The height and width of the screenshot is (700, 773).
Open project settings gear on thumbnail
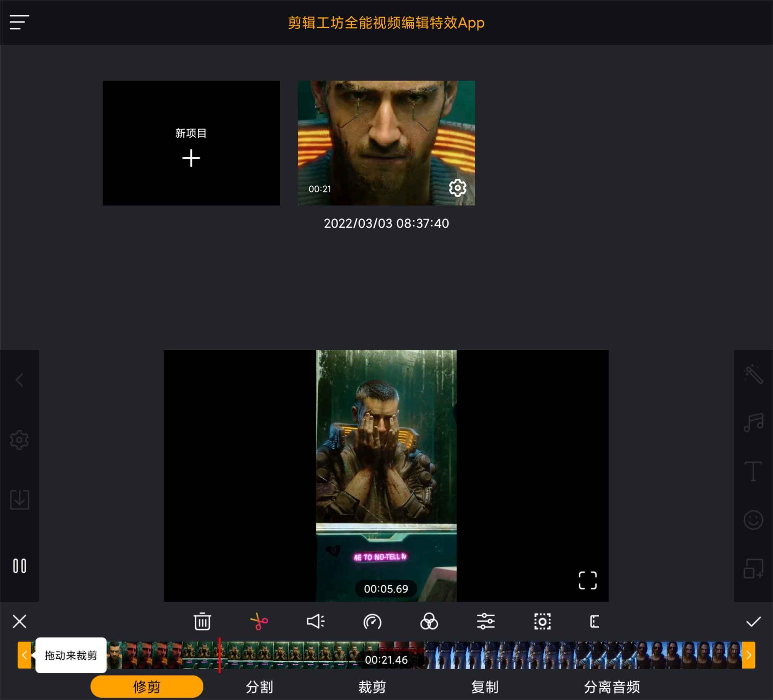pos(457,188)
